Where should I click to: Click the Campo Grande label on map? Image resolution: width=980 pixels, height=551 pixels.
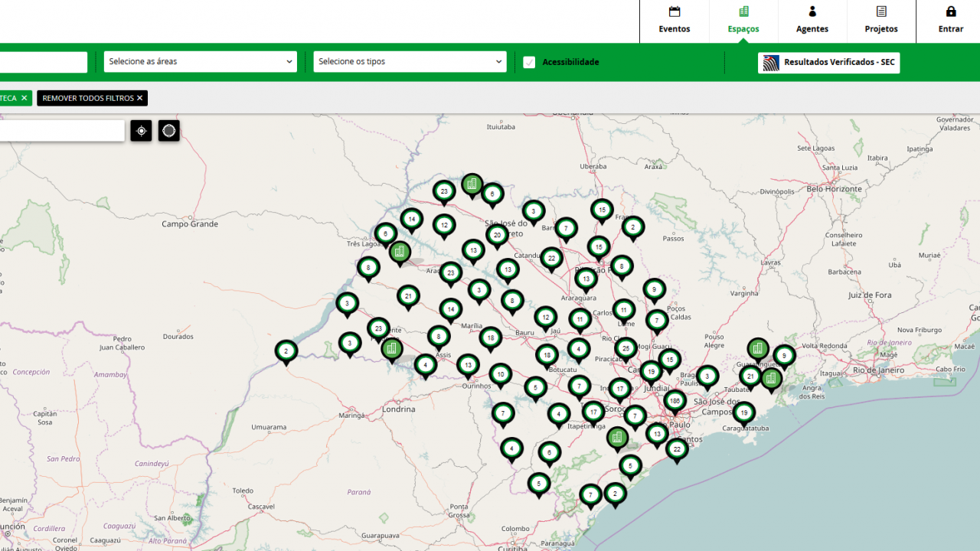pos(190,224)
